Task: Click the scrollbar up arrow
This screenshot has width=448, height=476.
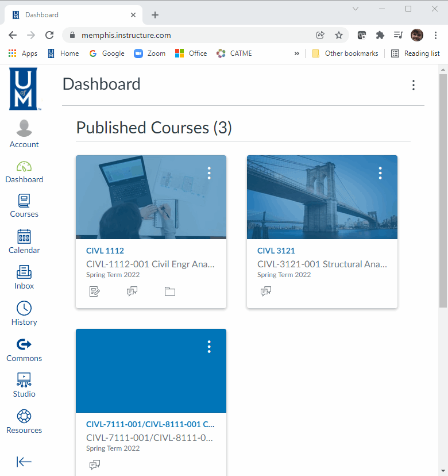Action: tap(443, 70)
